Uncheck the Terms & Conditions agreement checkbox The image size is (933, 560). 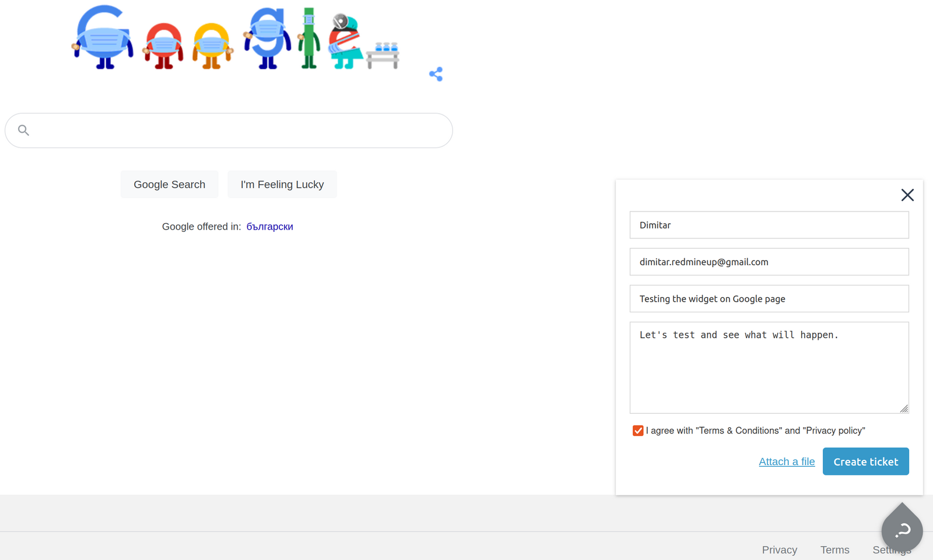click(637, 430)
